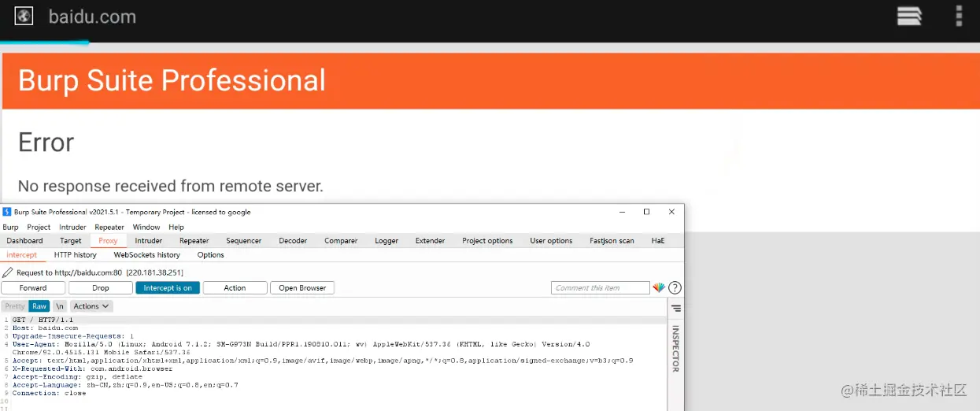Expand the vertical INSPECTOR side panel
Screen dimensions: 980x411
(675, 348)
